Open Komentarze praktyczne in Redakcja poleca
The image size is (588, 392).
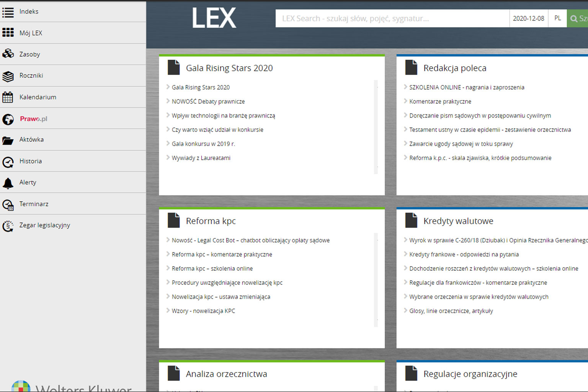[x=440, y=101]
